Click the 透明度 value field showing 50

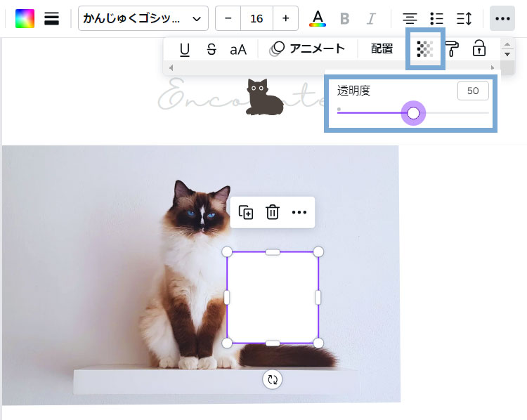coord(473,91)
